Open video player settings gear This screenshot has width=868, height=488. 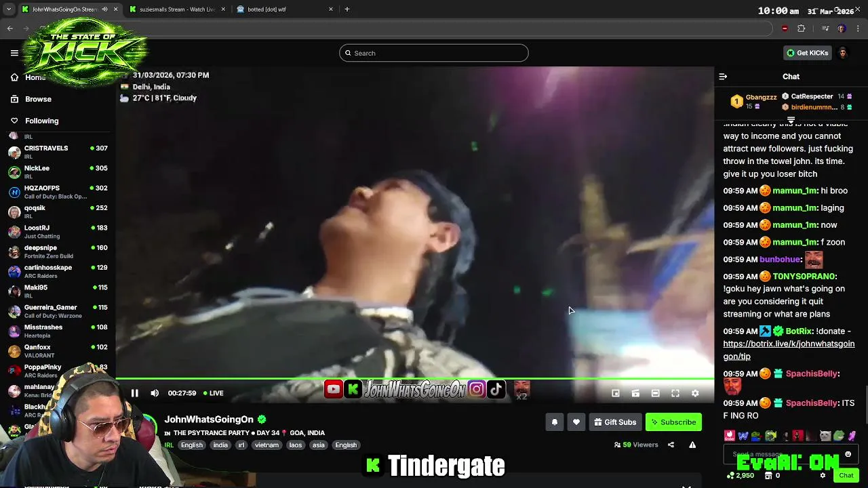click(x=695, y=393)
